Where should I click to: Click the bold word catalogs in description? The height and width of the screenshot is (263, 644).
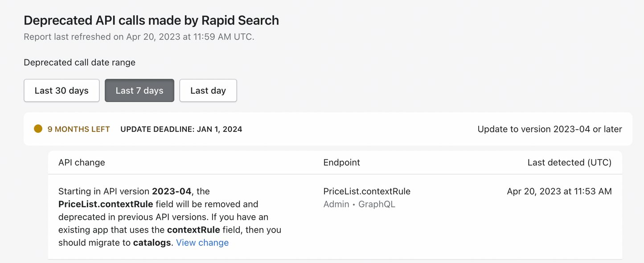click(152, 242)
